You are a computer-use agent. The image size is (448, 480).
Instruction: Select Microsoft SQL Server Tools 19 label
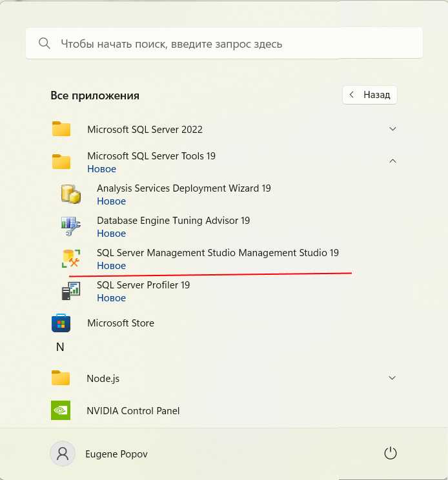(151, 156)
